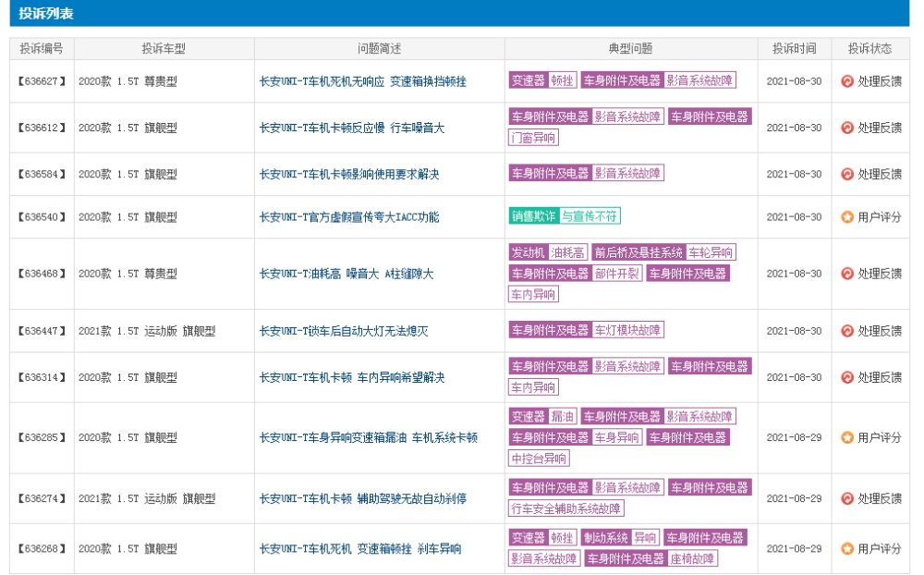Click the 问题简述 column header
924x575 pixels.
tap(379, 48)
